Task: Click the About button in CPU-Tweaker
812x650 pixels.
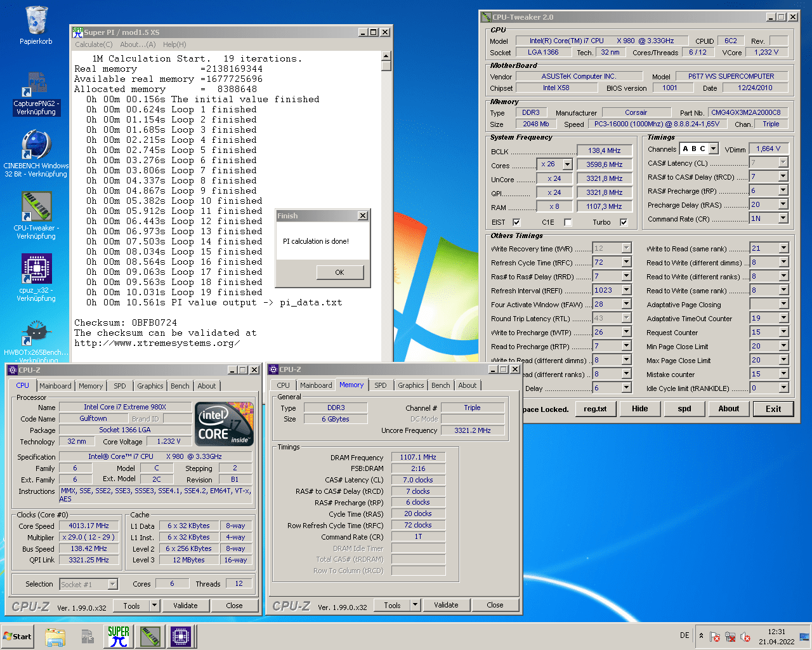Action: [729, 409]
